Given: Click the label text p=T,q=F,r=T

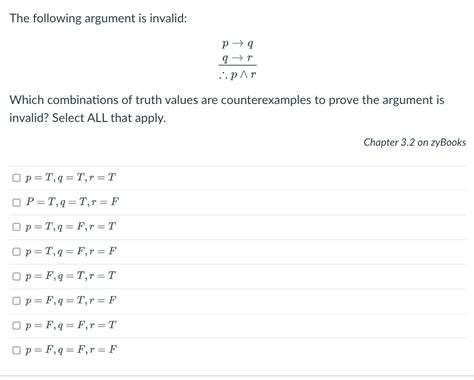Looking at the screenshot, I should (x=71, y=227).
